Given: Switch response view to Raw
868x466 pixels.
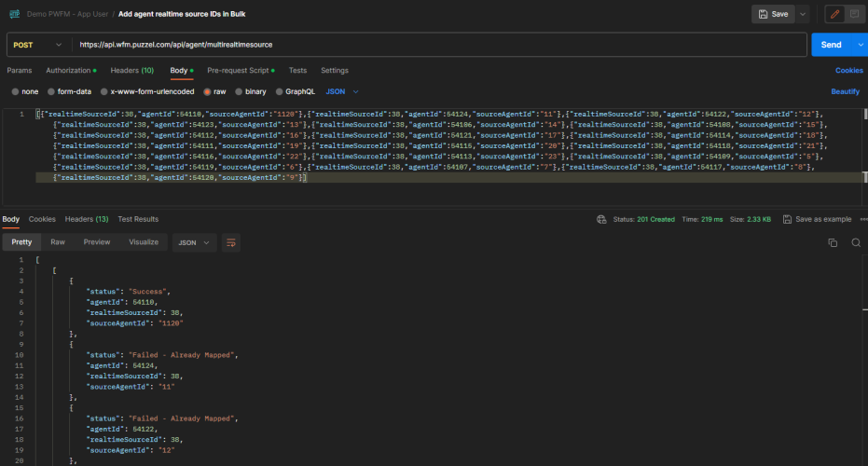Looking at the screenshot, I should [58, 242].
